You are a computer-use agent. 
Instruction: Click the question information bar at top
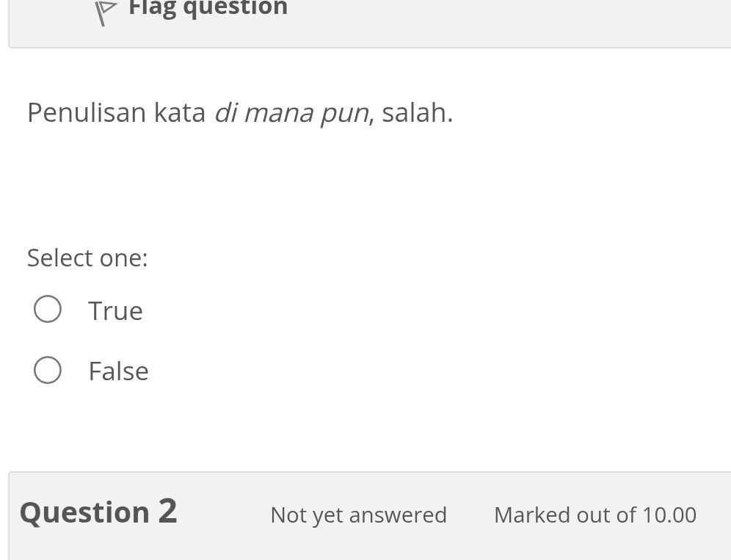(367, 23)
